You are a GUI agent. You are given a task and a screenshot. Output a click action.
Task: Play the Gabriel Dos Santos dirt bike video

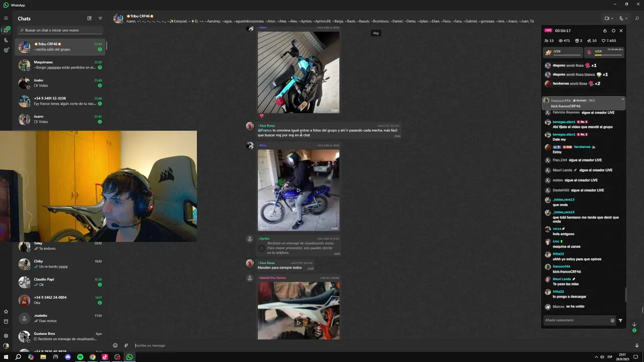[298, 323]
